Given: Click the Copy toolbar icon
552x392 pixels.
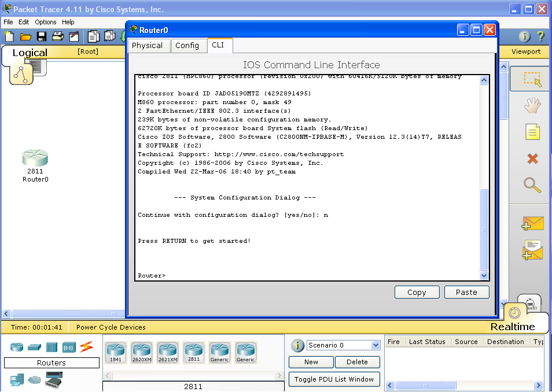Looking at the screenshot, I should [x=94, y=36].
